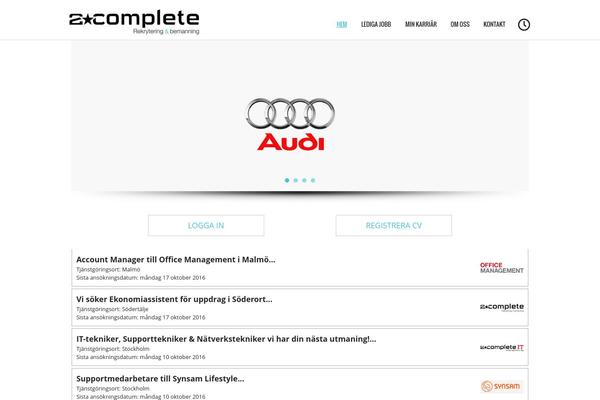600x400 pixels.
Task: Click the application deadline under IT-tekniker listing
Action: pos(141,357)
